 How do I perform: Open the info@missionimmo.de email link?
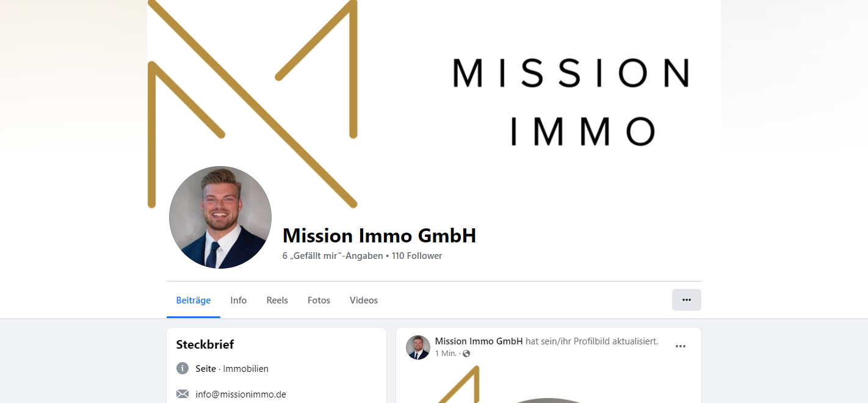pos(241,394)
